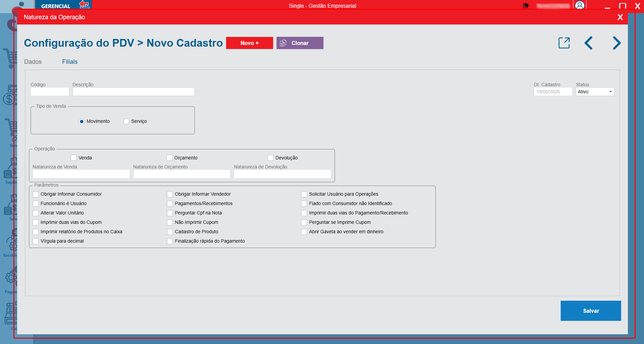644x344 pixels.
Task: Enable Não Imprimir Cupom
Action: [x=170, y=223]
